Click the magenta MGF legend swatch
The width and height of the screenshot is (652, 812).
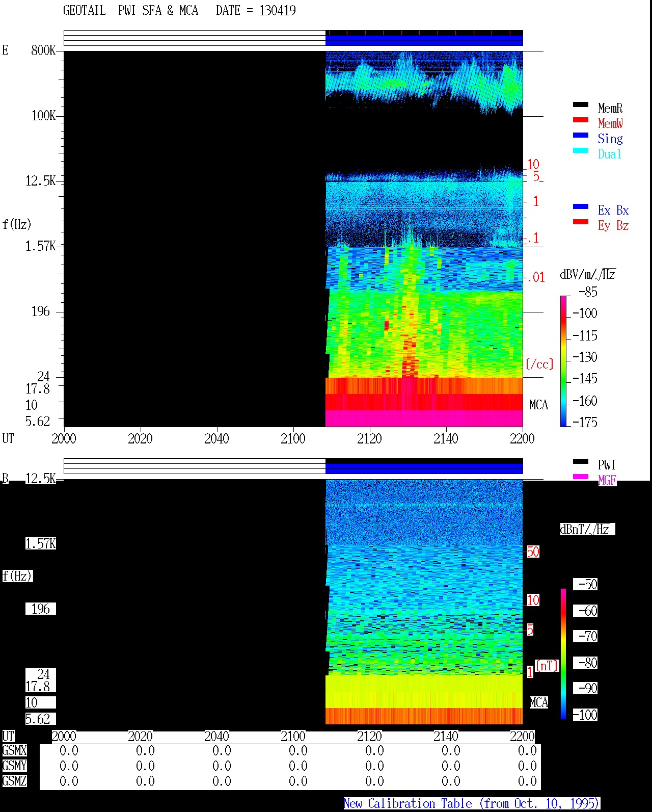click(x=581, y=477)
